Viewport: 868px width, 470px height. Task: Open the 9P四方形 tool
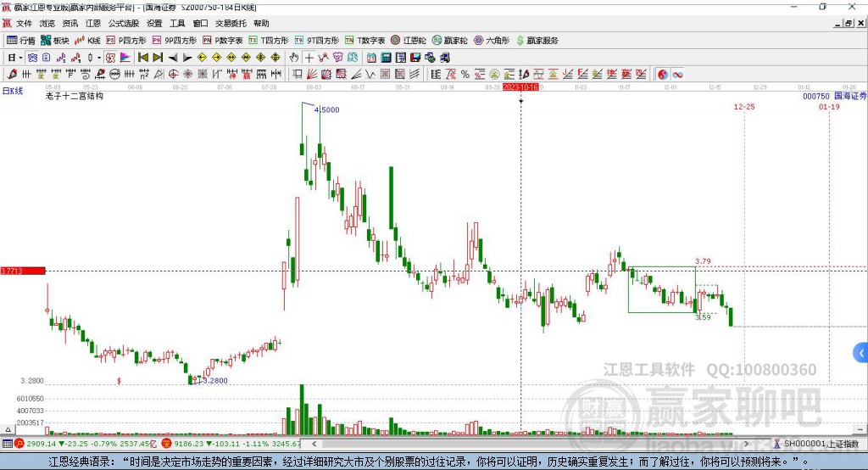175,41
